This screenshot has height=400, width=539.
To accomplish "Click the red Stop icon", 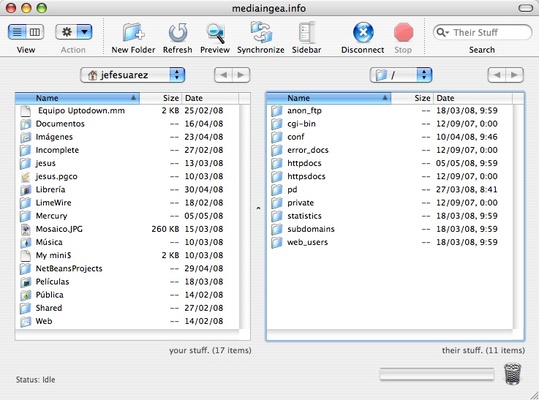I will click(x=403, y=33).
